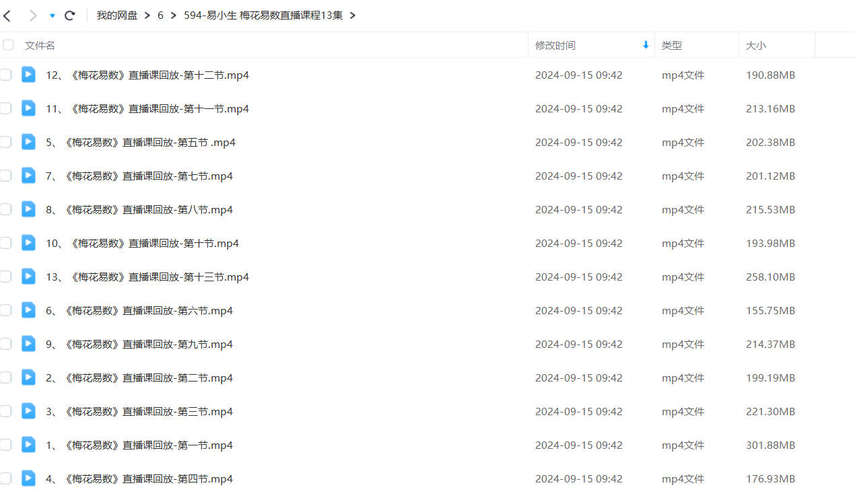Screen dimensions: 855x504
Task: Expand the chevron after folder 6 breadcrumb
Action: pyautogui.click(x=174, y=15)
